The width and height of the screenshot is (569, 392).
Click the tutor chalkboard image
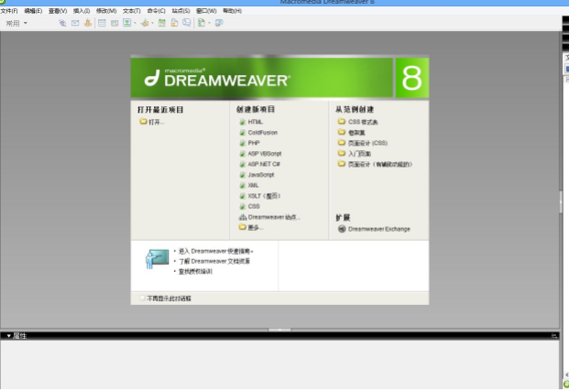click(157, 259)
